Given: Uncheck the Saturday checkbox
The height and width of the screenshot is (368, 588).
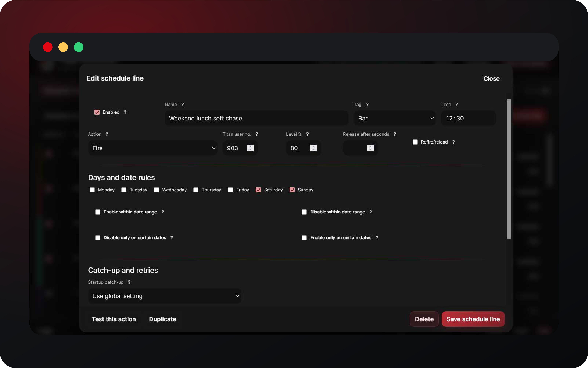Looking at the screenshot, I should pyautogui.click(x=258, y=190).
